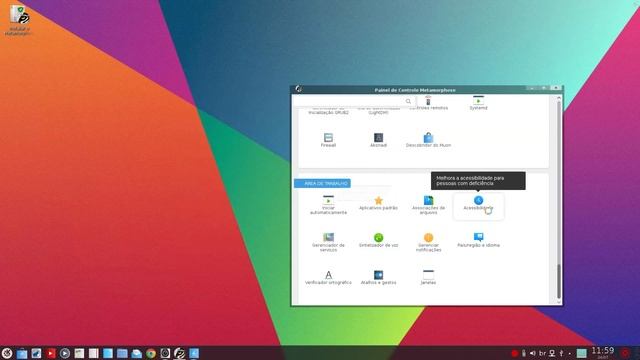Click the red record indicator in tray
Image resolution: width=640 pixels, height=360 pixels.
coord(515,353)
